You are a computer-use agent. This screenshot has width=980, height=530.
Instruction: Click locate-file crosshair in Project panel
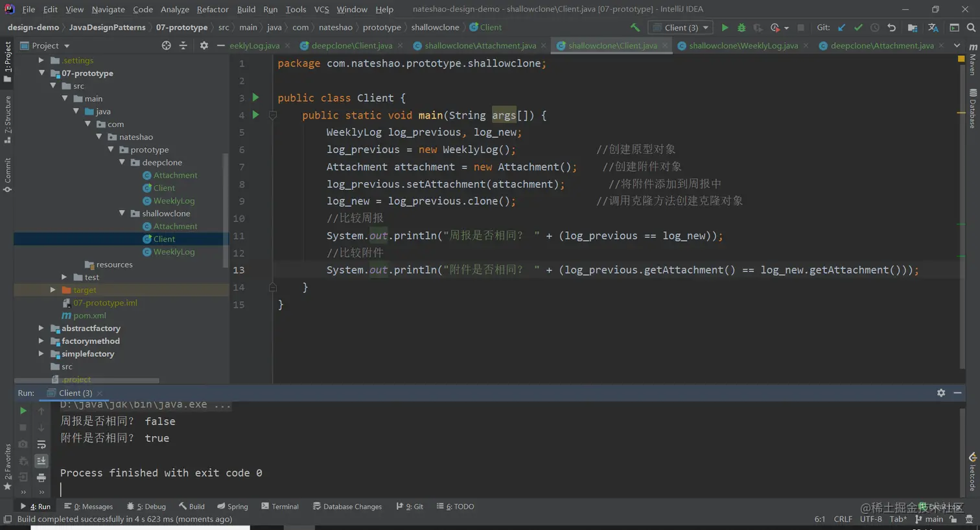(x=166, y=45)
